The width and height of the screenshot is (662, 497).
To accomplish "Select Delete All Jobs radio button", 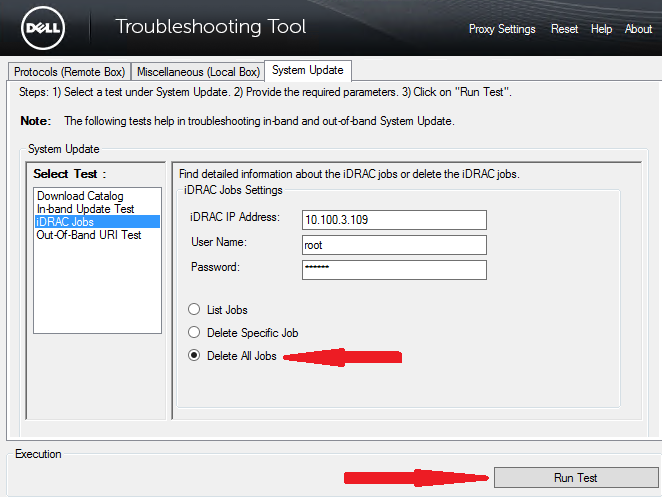I will [x=194, y=356].
